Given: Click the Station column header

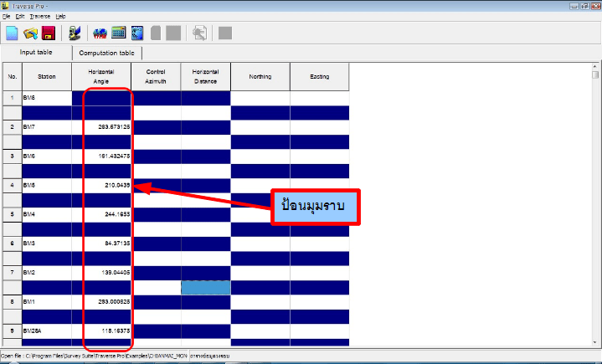Looking at the screenshot, I should [x=47, y=77].
